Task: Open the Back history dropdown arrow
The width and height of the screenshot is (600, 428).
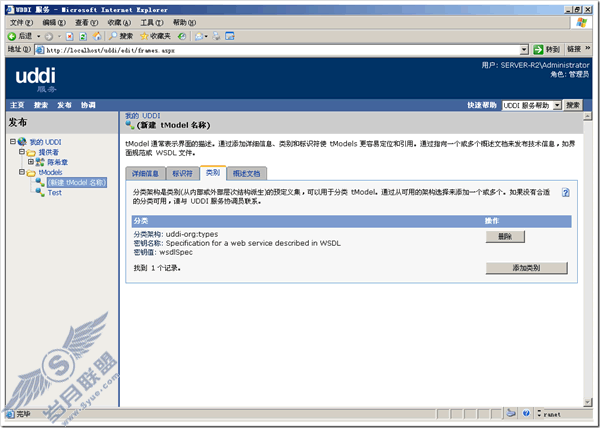Action: [38, 36]
